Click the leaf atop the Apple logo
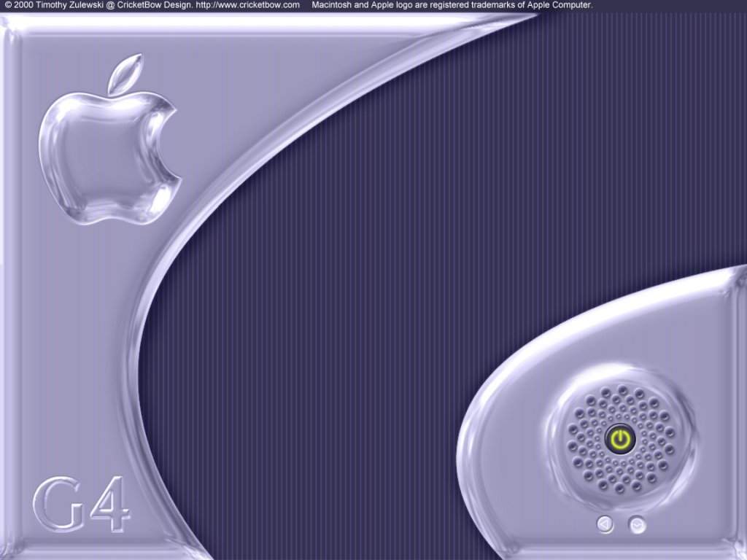747x560 pixels. (124, 73)
